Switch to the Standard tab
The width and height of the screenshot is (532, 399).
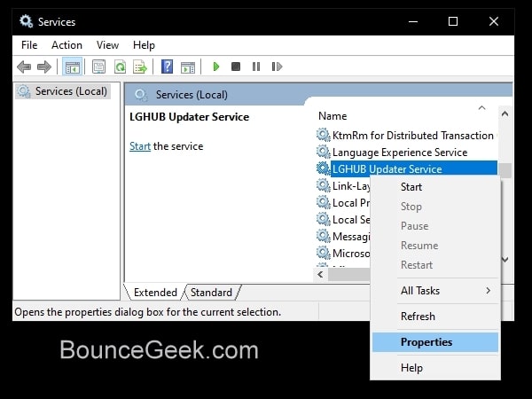coord(211,293)
